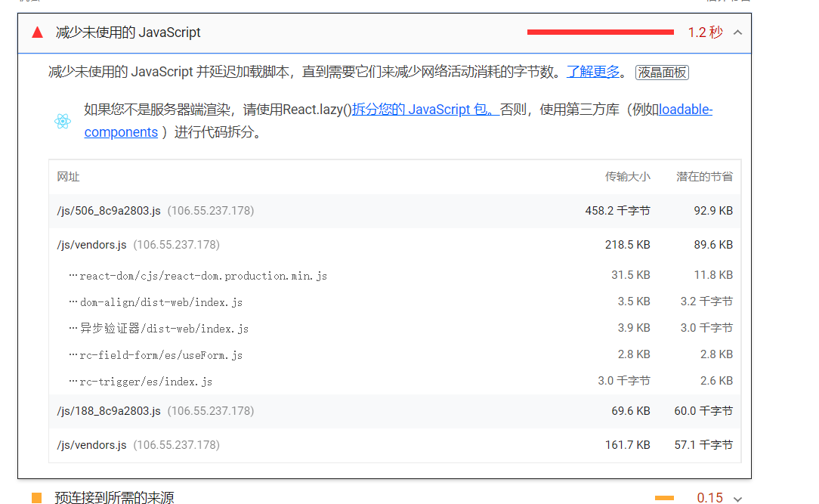The height and width of the screenshot is (504, 819).
Task: Click the 网址 column header
Action: coord(67,176)
